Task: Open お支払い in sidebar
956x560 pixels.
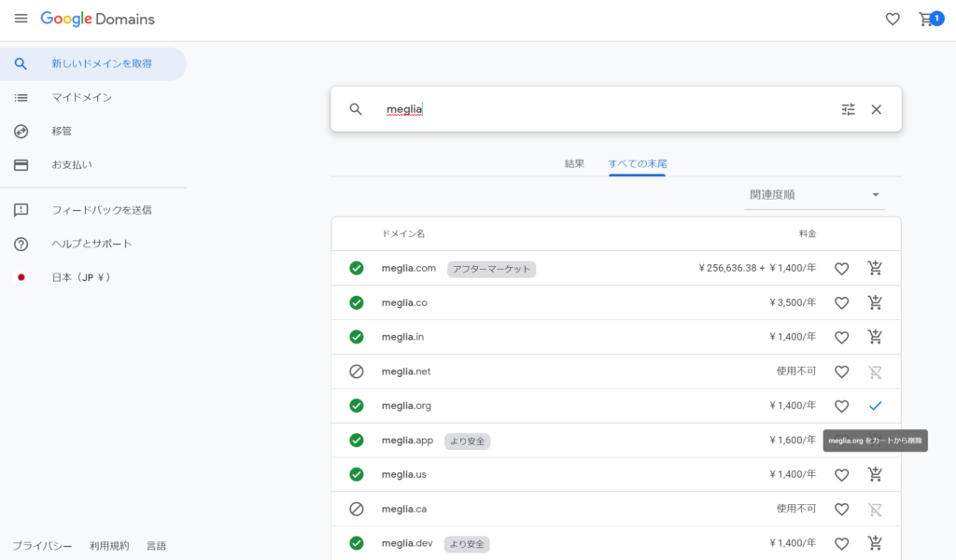Action: [x=92, y=164]
